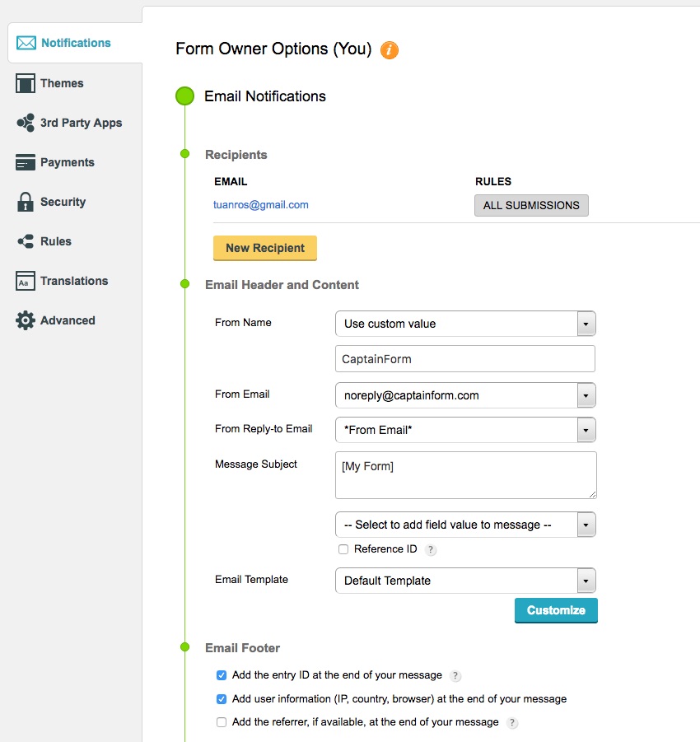Screen dimensions: 700x742
Task: Open the From Name dropdown
Action: (465, 324)
